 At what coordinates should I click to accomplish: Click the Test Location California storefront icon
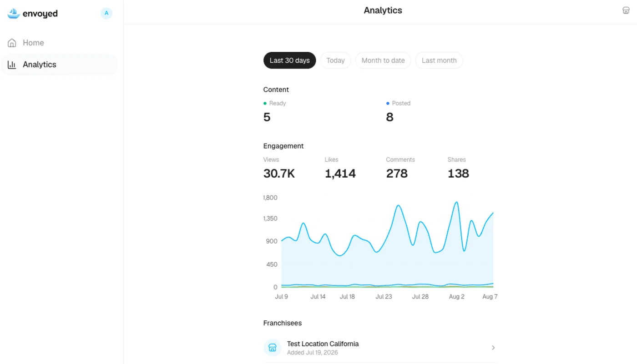(x=273, y=348)
